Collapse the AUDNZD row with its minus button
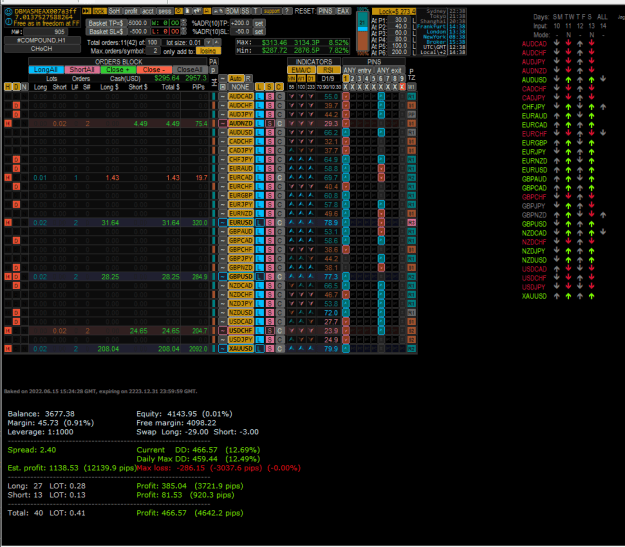Viewport: 625px width, 547px height. point(223,124)
